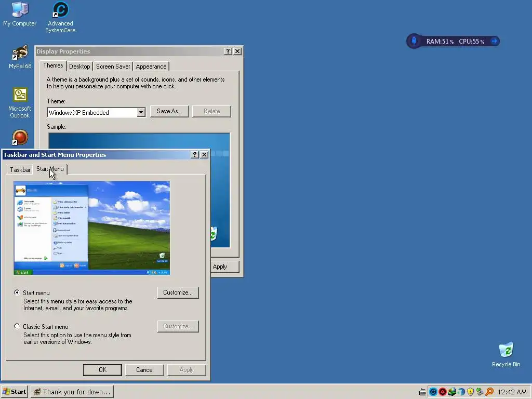Open the Appearance tab in Display Properties
The image size is (532, 399).
click(151, 66)
